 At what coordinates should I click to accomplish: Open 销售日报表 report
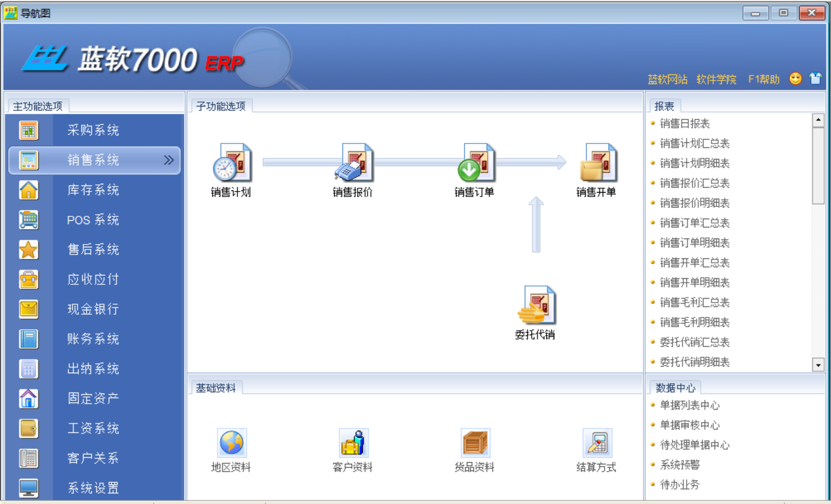[685, 124]
